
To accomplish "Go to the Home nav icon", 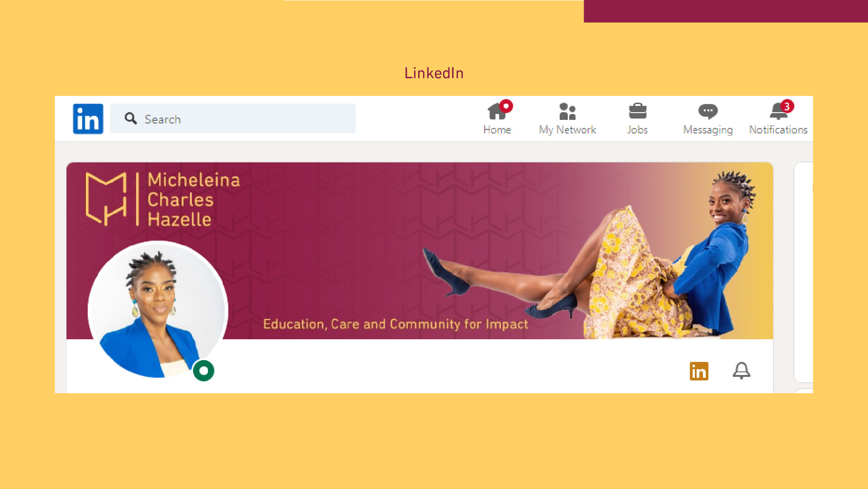I will pyautogui.click(x=497, y=111).
